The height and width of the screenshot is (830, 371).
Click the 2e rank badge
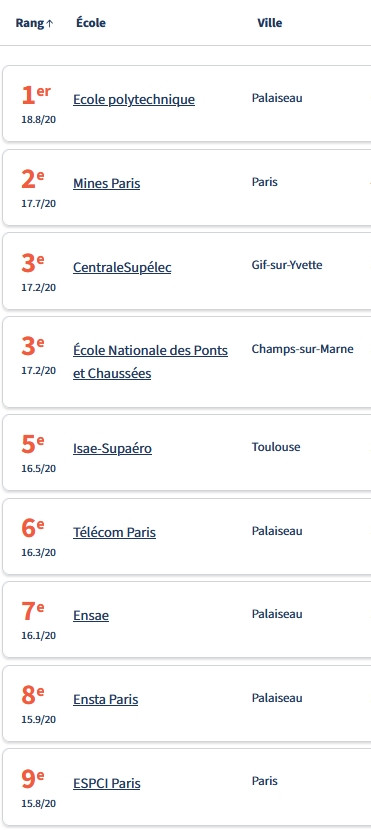click(33, 179)
